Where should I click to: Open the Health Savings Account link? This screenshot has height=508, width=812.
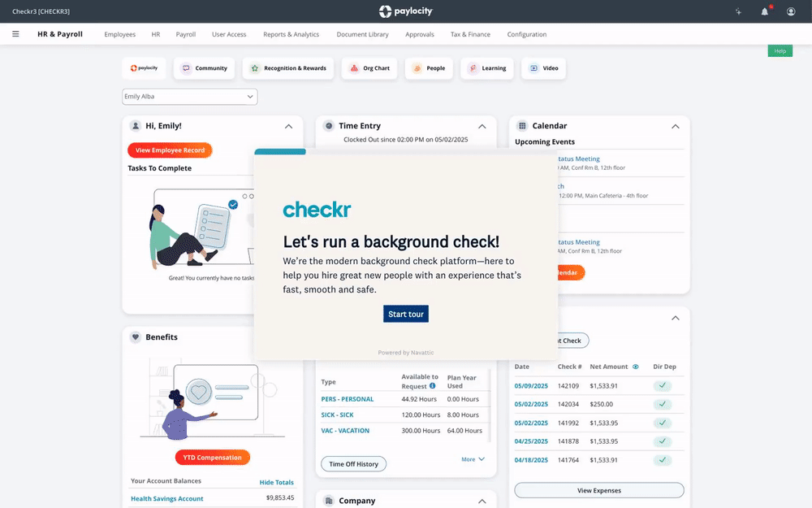pyautogui.click(x=166, y=499)
